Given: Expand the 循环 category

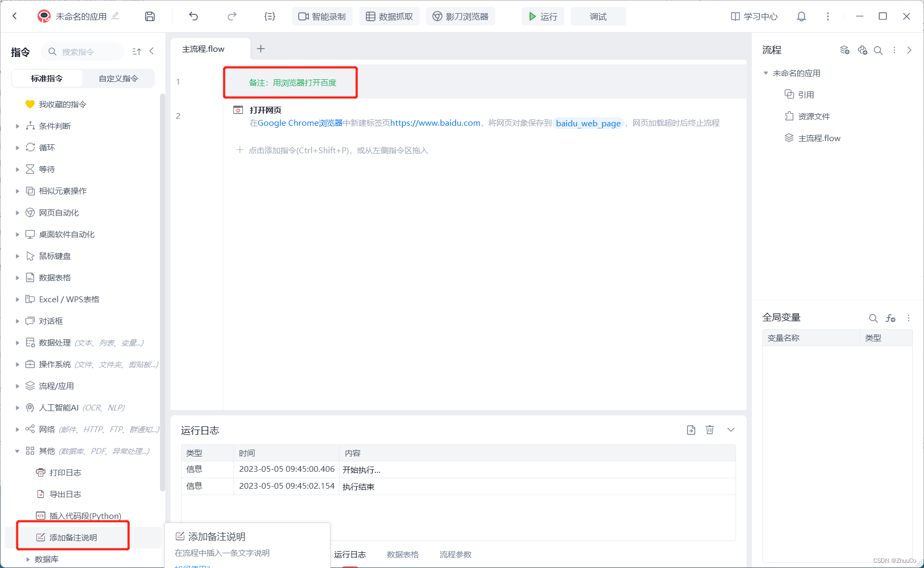Looking at the screenshot, I should (x=17, y=147).
